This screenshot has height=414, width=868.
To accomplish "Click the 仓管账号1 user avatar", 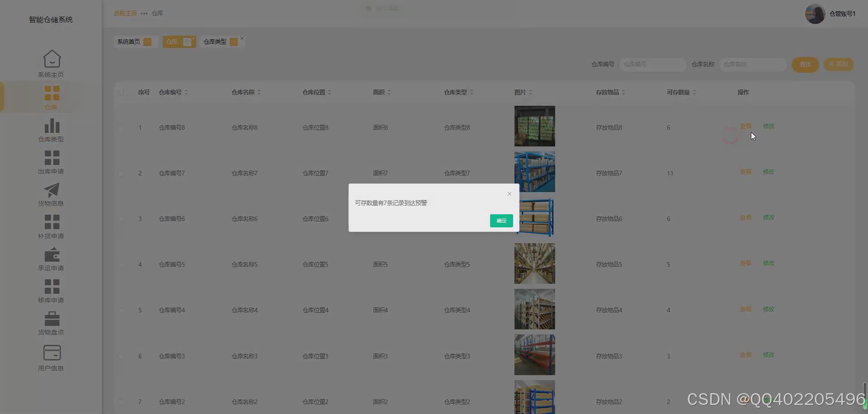I will pos(815,14).
